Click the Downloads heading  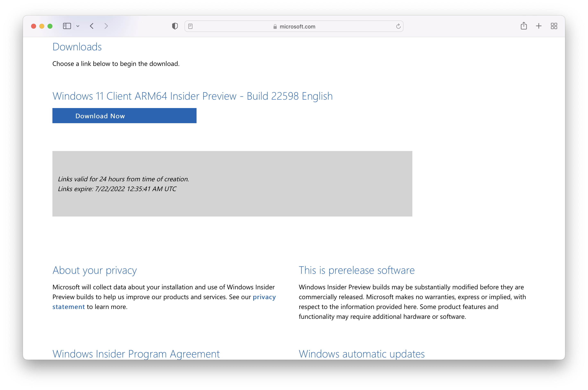[77, 47]
